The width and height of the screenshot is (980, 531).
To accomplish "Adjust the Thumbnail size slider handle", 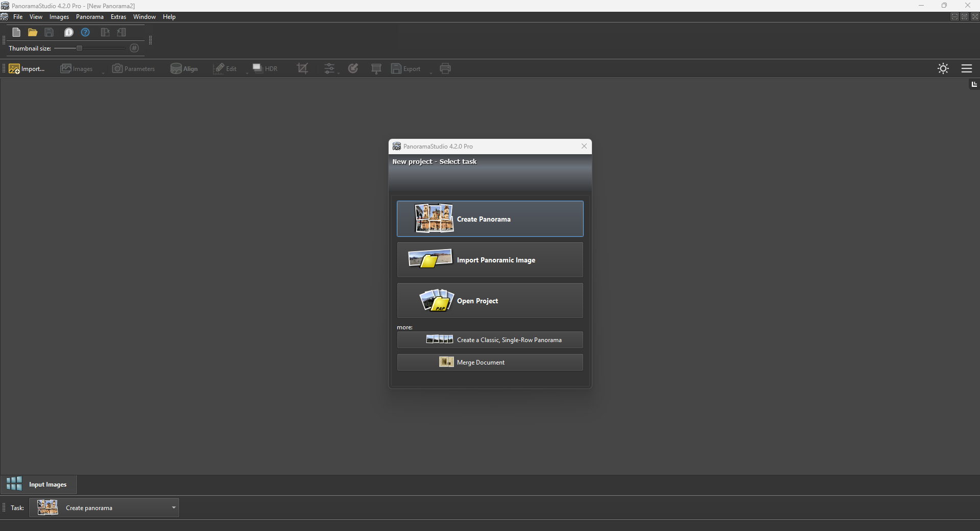I will (x=79, y=48).
